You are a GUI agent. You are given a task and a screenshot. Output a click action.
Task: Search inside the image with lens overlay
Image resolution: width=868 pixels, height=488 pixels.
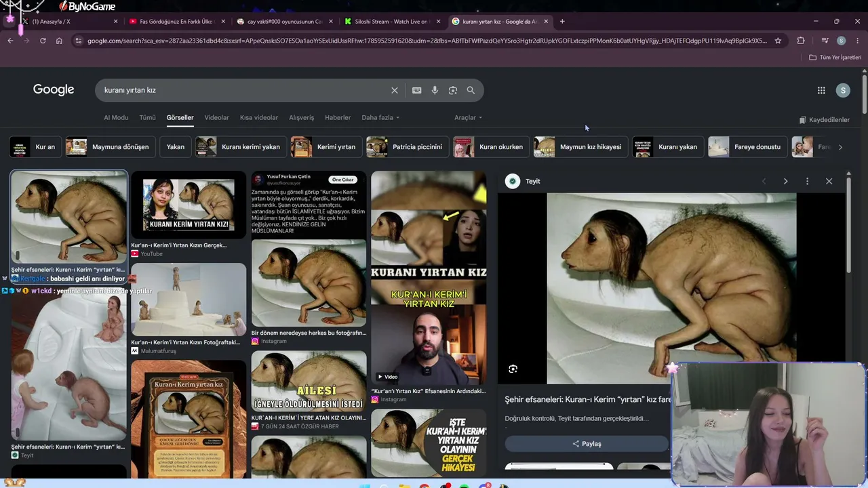[513, 369]
